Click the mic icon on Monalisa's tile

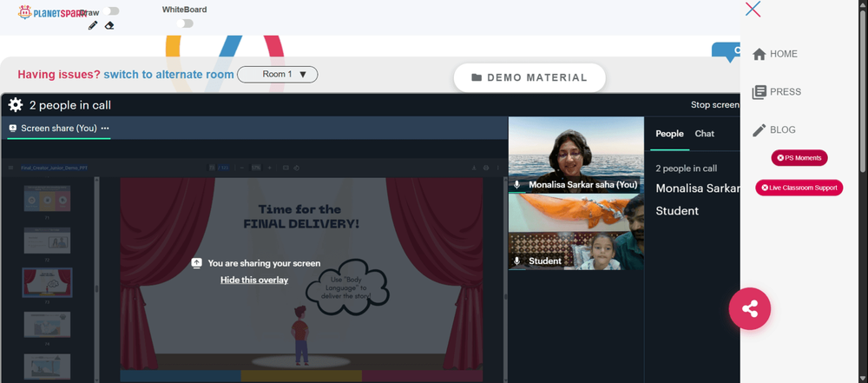click(x=517, y=185)
